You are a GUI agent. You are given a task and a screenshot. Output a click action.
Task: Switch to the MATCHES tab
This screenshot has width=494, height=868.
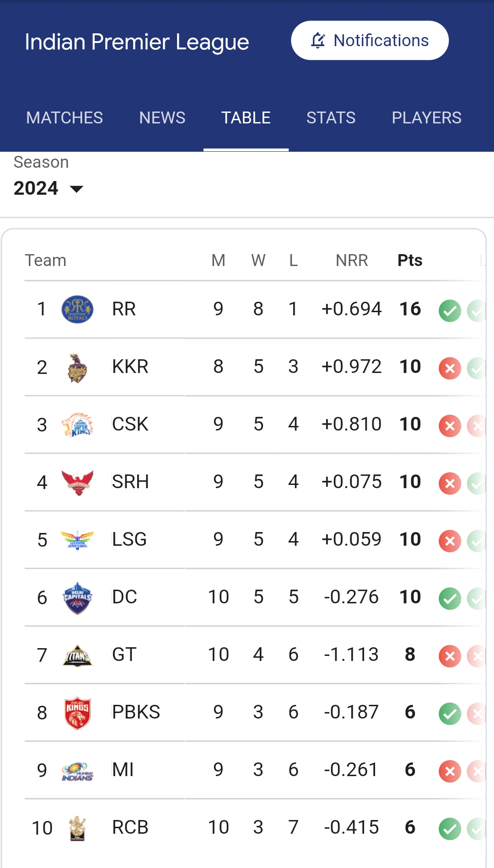[x=64, y=118]
